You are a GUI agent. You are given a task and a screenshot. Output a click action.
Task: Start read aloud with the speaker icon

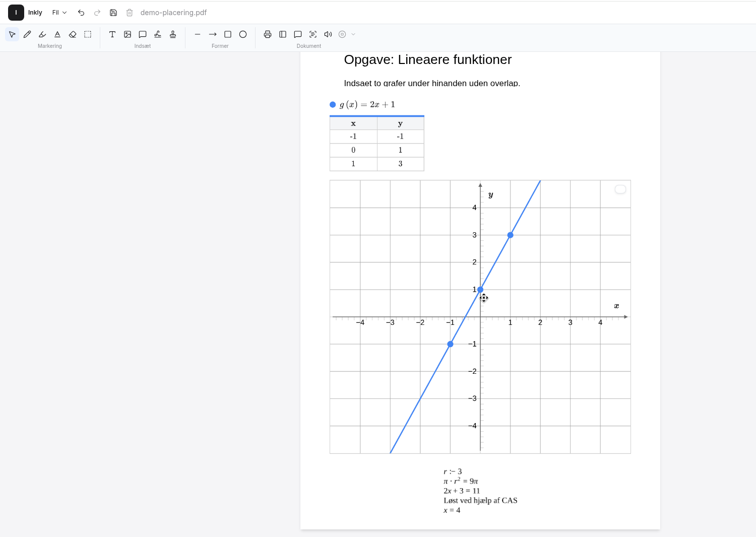coord(328,34)
